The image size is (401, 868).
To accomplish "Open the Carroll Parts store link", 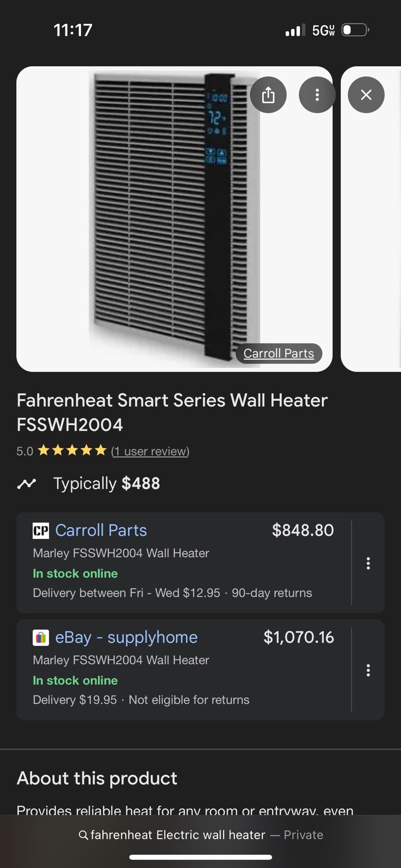I will point(101,530).
